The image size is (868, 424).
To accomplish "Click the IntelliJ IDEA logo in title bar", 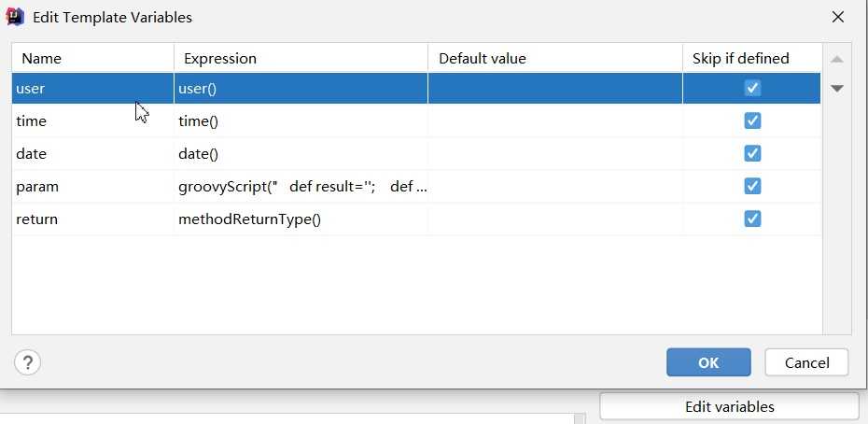I will point(15,17).
